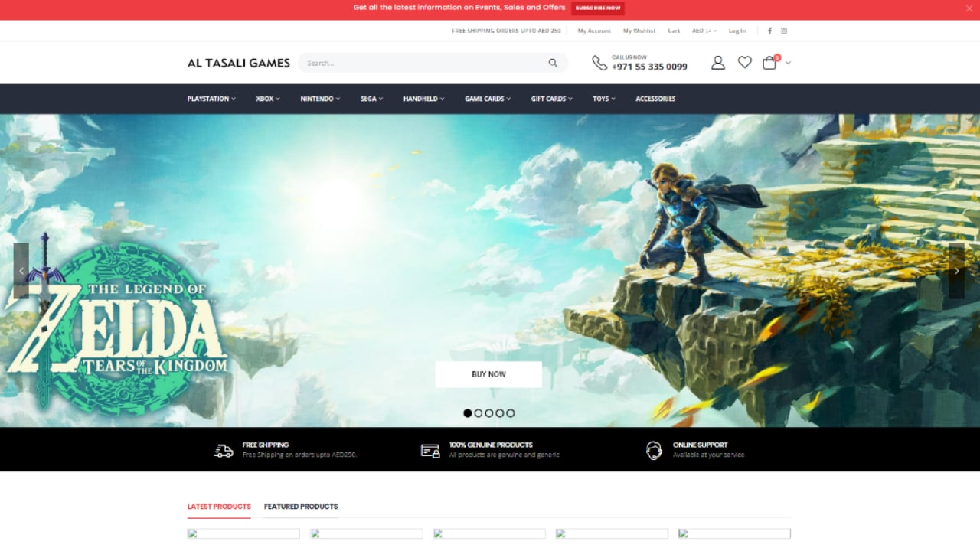The height and width of the screenshot is (551, 980).
Task: Click the Buy Now button
Action: [x=488, y=374]
